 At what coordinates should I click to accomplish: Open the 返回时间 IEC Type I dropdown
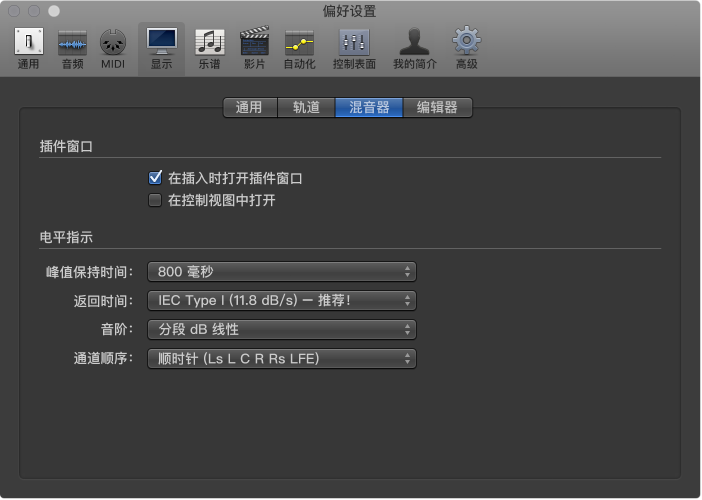pos(282,300)
